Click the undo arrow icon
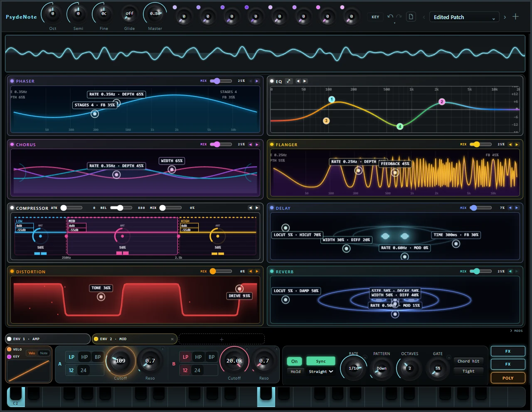 pyautogui.click(x=390, y=17)
